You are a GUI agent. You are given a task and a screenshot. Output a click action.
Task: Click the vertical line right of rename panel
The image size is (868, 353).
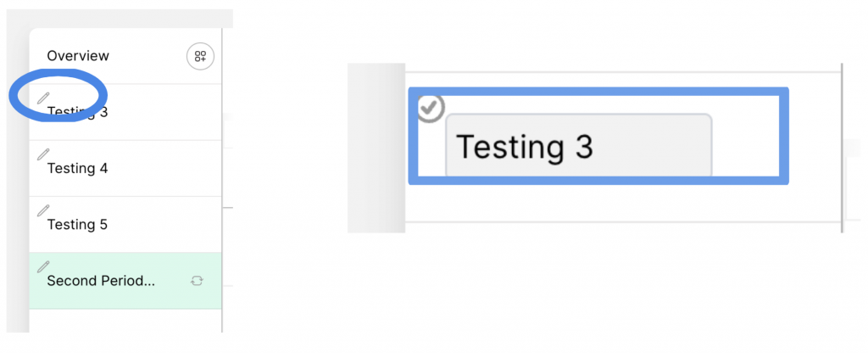[842, 147]
